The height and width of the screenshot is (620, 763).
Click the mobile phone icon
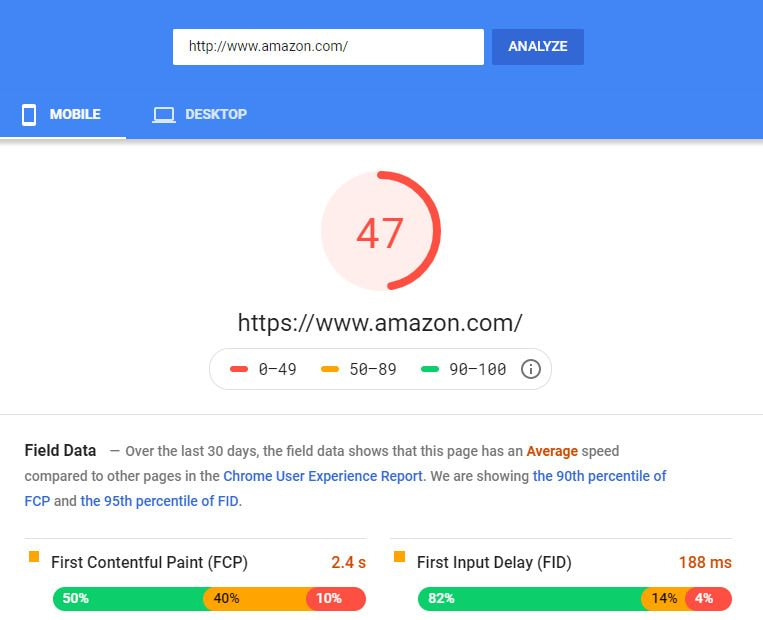coord(29,115)
